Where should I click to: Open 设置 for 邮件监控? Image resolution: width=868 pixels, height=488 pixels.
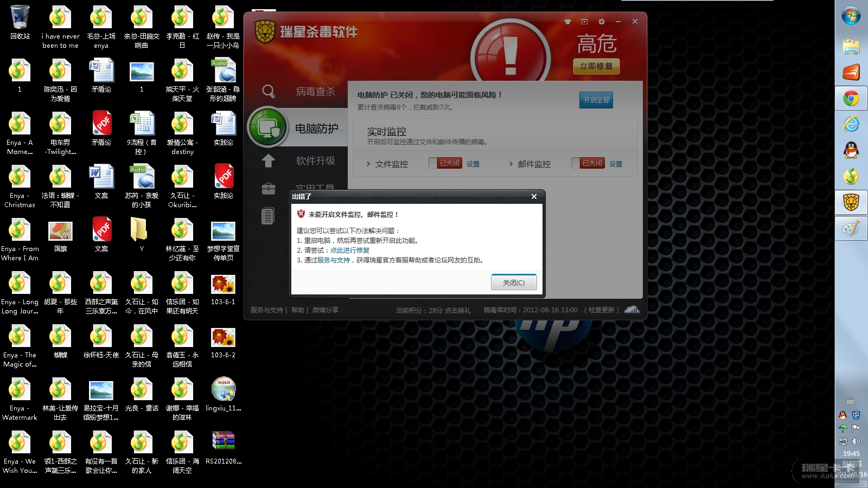(616, 164)
